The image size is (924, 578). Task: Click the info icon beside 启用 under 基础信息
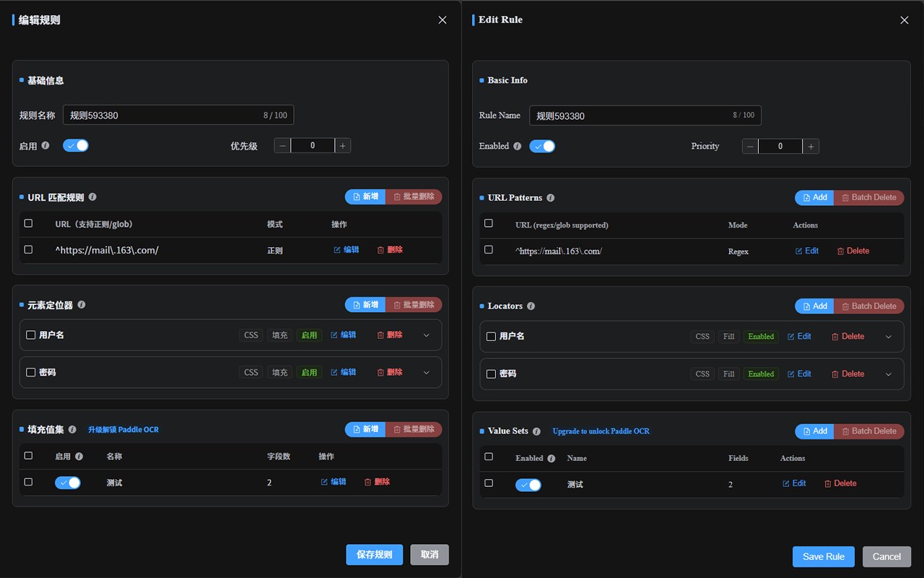[x=45, y=145]
